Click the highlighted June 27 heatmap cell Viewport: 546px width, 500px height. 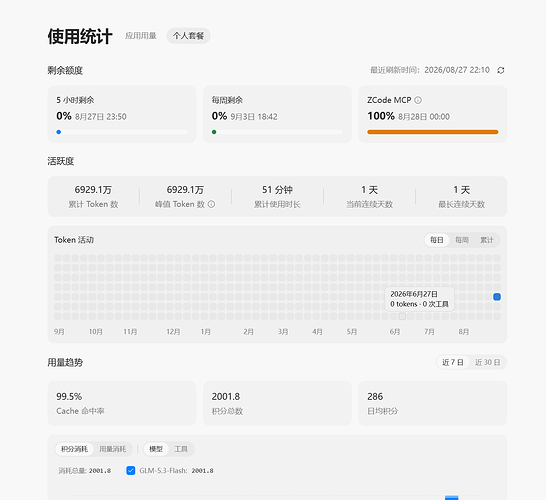pos(402,316)
